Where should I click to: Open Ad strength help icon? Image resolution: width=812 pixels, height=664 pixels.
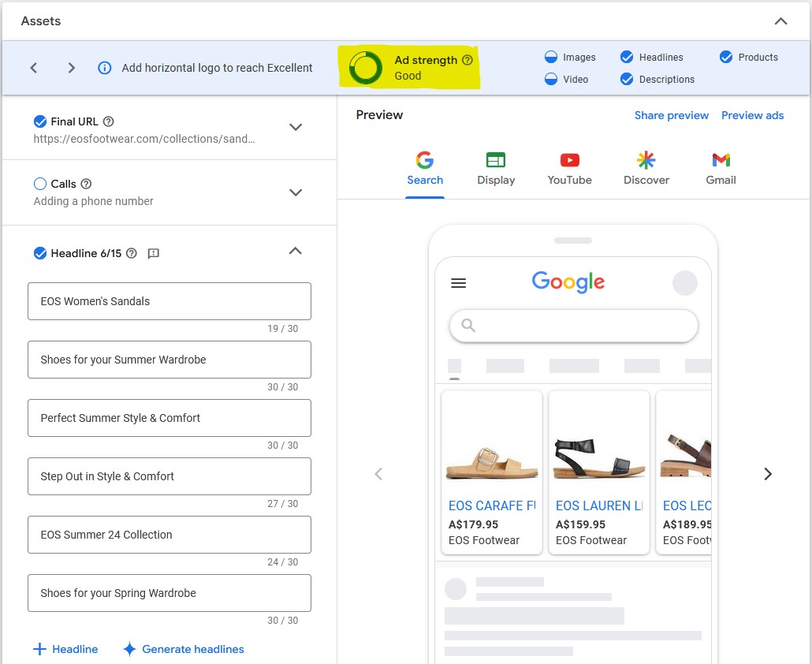coord(467,60)
